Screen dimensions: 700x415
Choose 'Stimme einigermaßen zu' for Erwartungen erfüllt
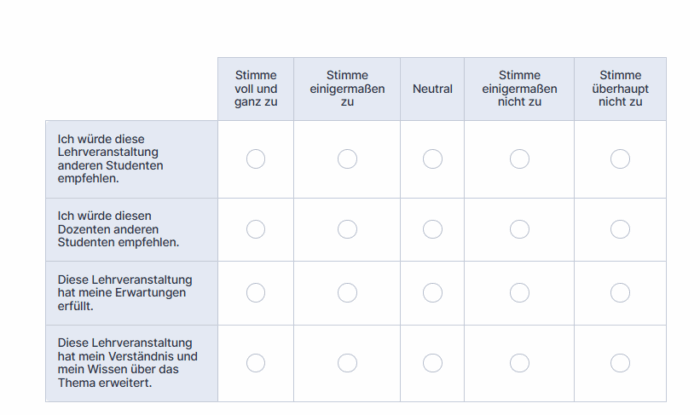tap(347, 292)
